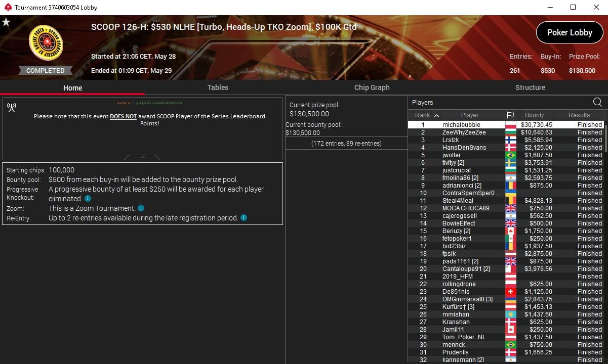
Task: Sort by the Bounty column header
Action: click(x=535, y=115)
